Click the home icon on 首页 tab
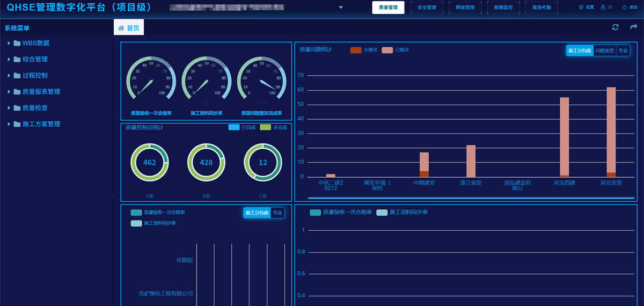The image size is (644, 306). point(121,28)
